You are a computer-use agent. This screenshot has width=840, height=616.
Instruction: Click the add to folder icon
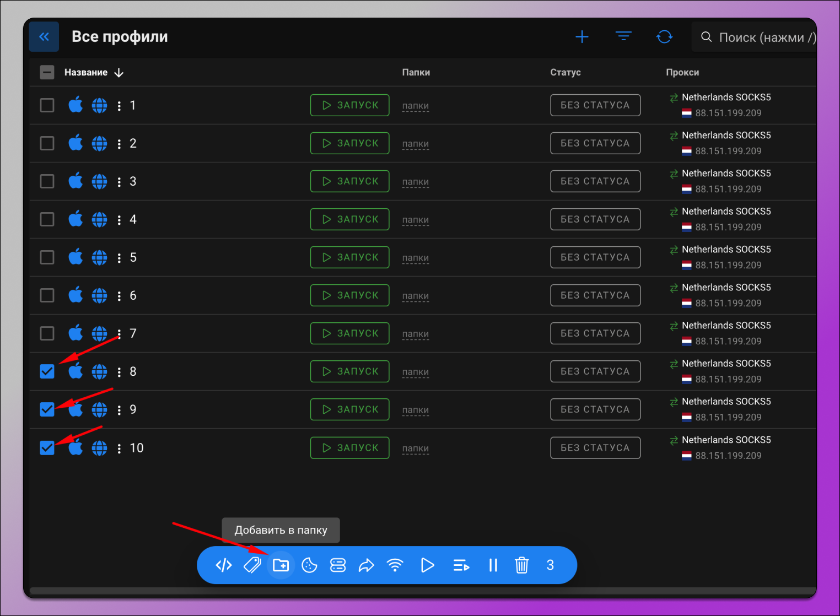click(x=281, y=565)
